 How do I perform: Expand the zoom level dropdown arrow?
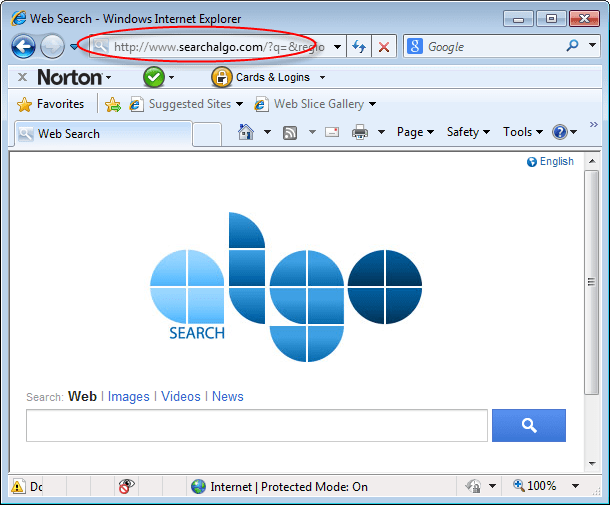575,486
